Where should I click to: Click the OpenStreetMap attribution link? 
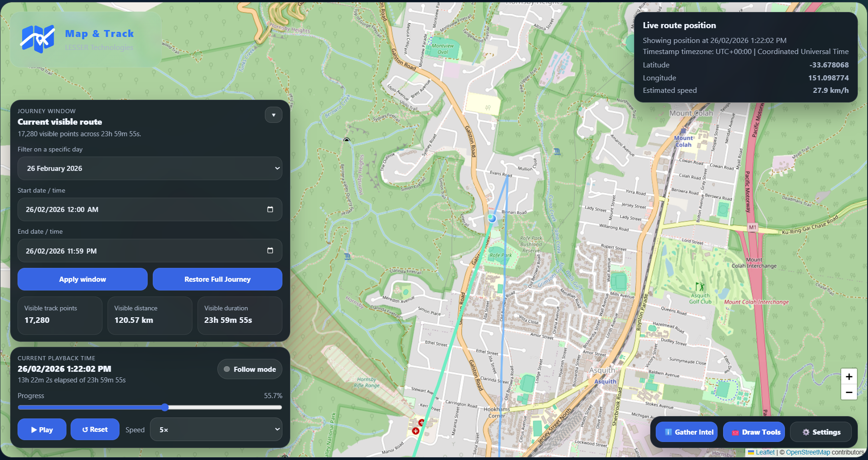tap(808, 452)
